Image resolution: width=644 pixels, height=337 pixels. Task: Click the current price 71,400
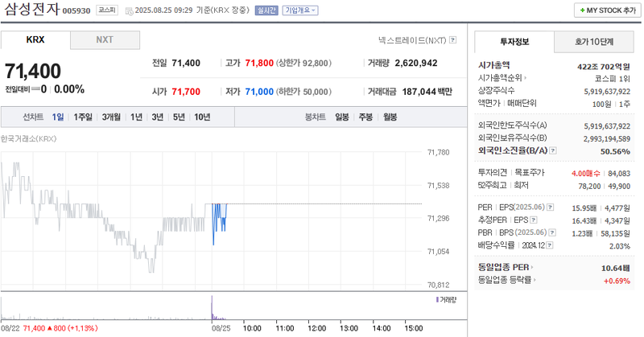tap(33, 71)
